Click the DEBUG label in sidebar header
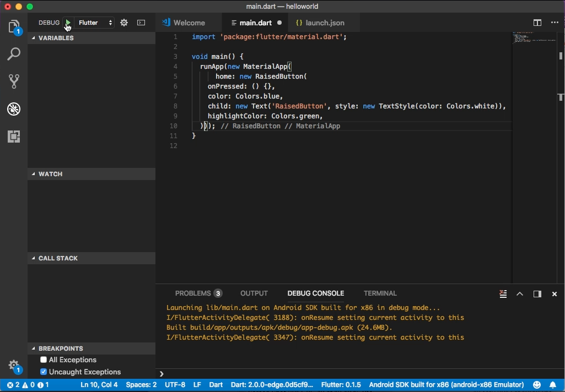Image resolution: width=565 pixels, height=392 pixels. (x=49, y=23)
